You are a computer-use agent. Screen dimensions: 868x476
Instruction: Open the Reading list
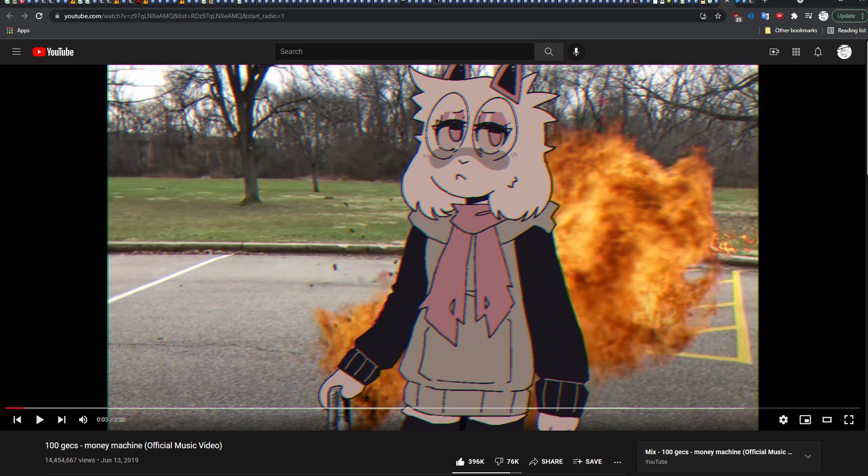point(847,30)
